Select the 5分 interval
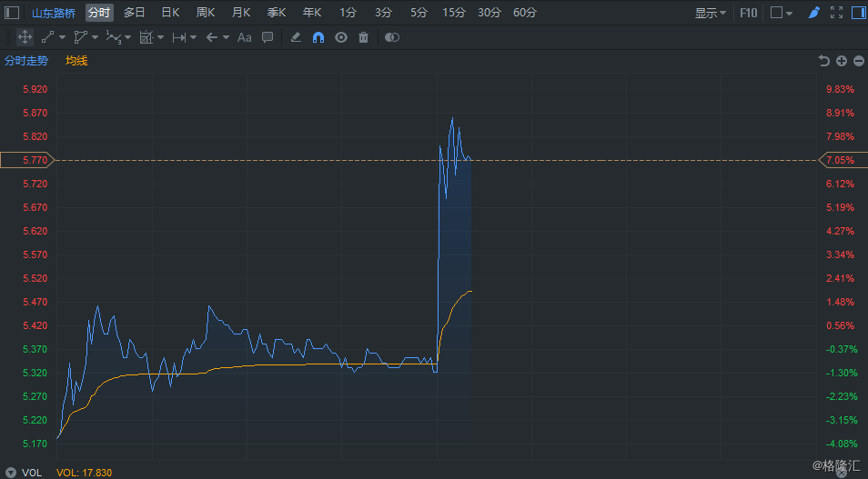 pyautogui.click(x=419, y=12)
